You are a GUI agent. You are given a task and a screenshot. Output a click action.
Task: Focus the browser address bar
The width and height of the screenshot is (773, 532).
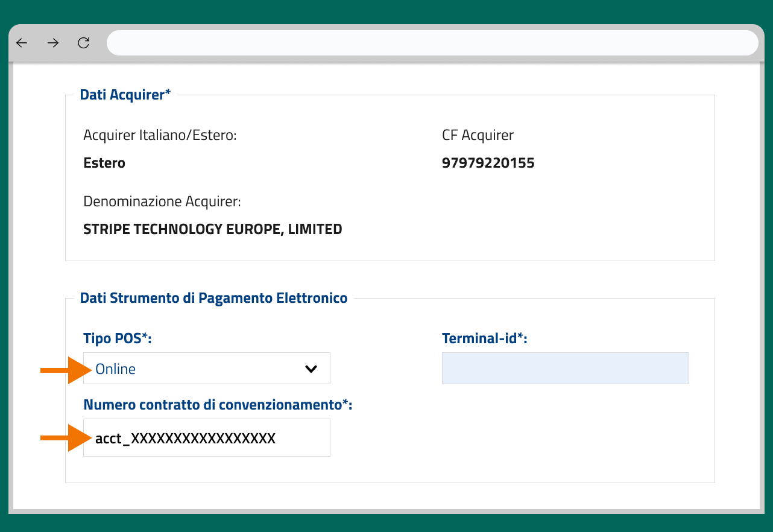[432, 43]
